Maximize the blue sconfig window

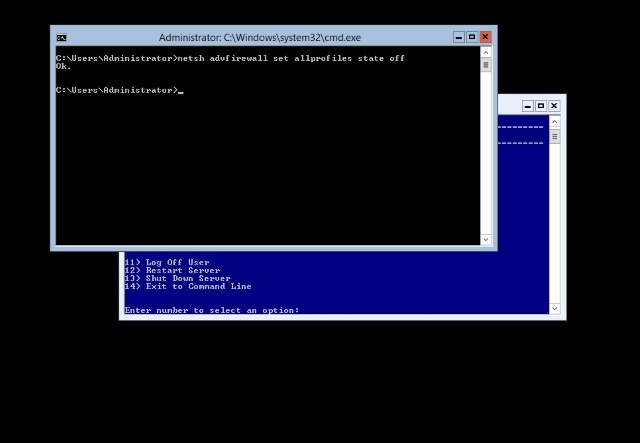(x=541, y=106)
